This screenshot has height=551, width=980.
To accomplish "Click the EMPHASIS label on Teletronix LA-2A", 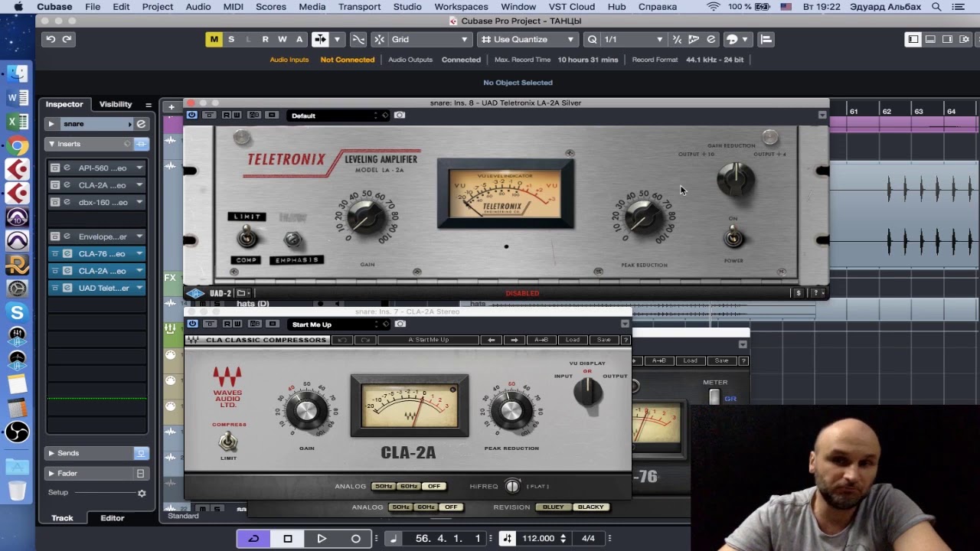I will point(297,260).
